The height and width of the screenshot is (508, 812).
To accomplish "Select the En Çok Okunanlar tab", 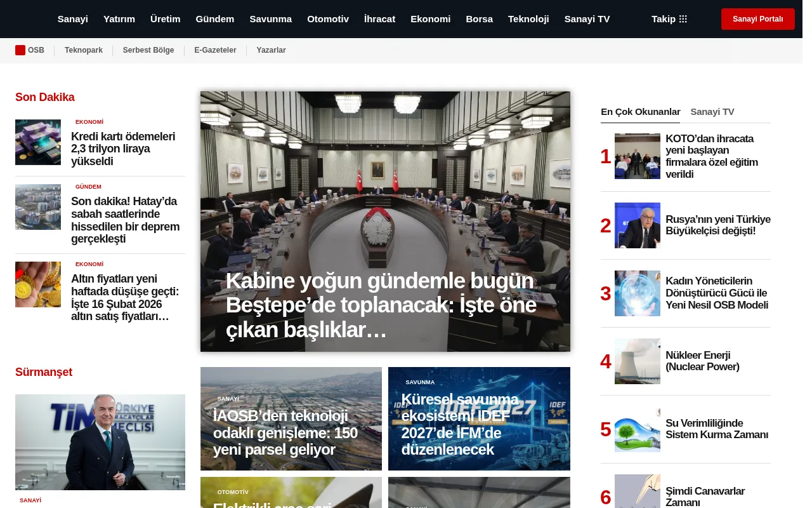I will tap(640, 112).
